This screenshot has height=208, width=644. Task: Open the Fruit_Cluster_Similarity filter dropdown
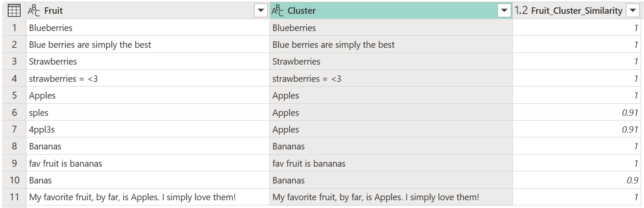[632, 11]
